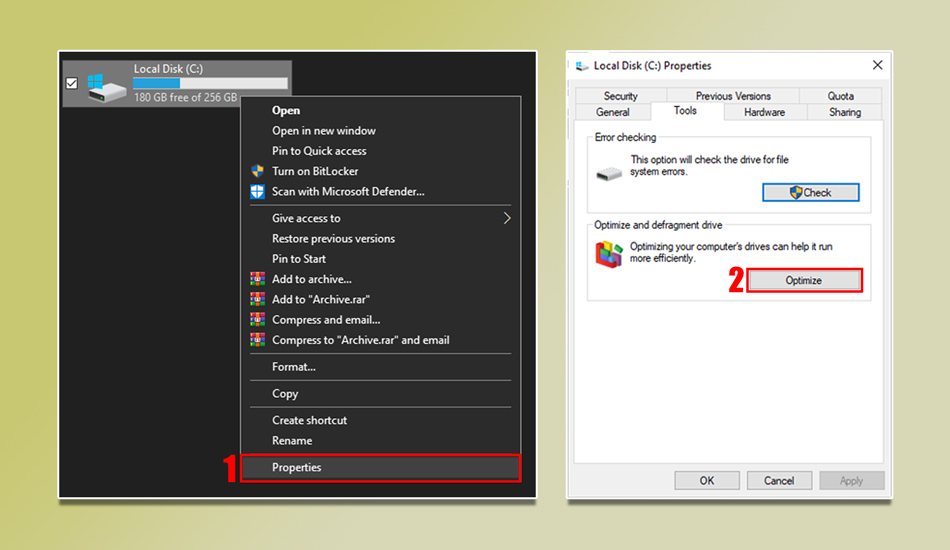Select Add to archive... entry

[311, 279]
